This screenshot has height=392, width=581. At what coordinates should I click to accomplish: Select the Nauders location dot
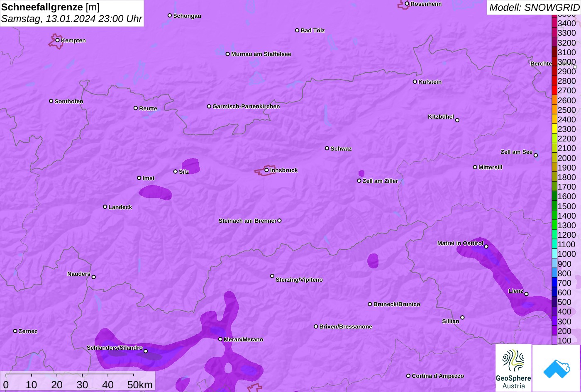[93, 277]
